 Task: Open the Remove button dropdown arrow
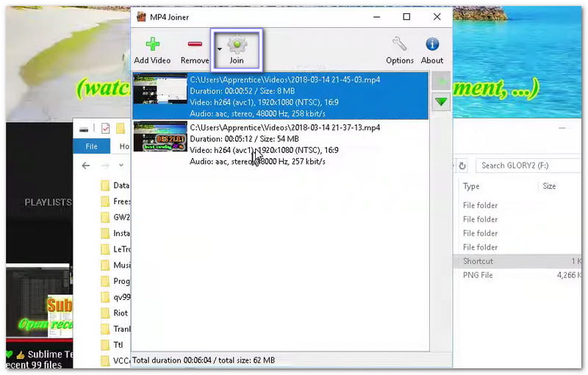click(x=219, y=50)
